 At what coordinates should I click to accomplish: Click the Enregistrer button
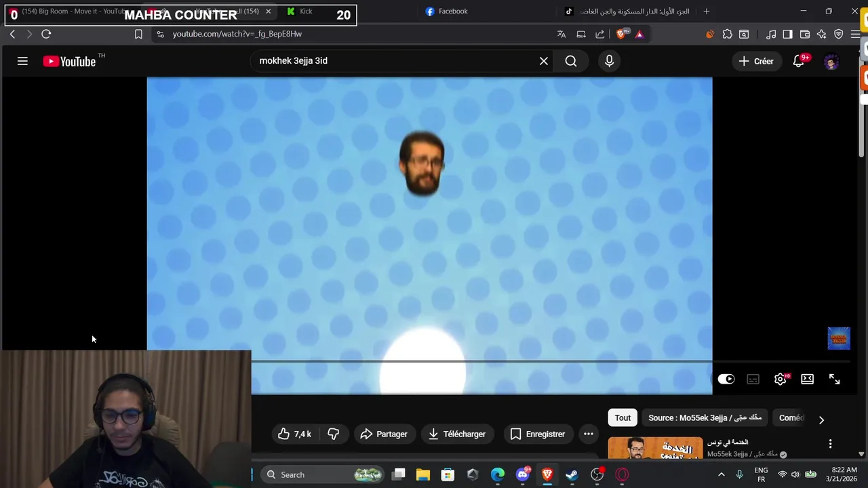click(x=538, y=434)
